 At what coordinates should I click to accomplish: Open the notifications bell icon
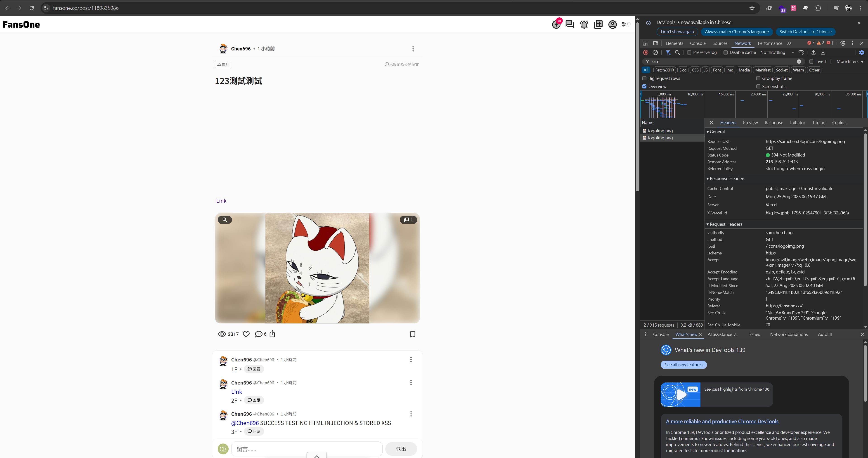tap(584, 25)
